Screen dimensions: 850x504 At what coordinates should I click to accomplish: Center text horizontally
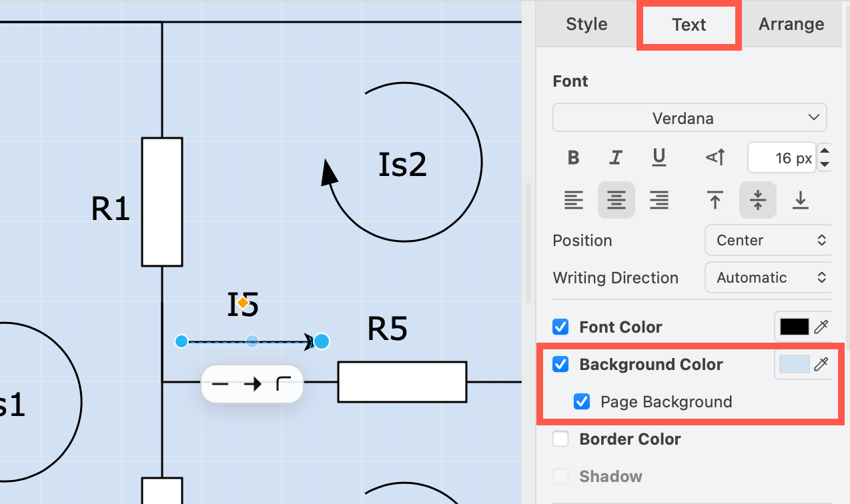616,200
